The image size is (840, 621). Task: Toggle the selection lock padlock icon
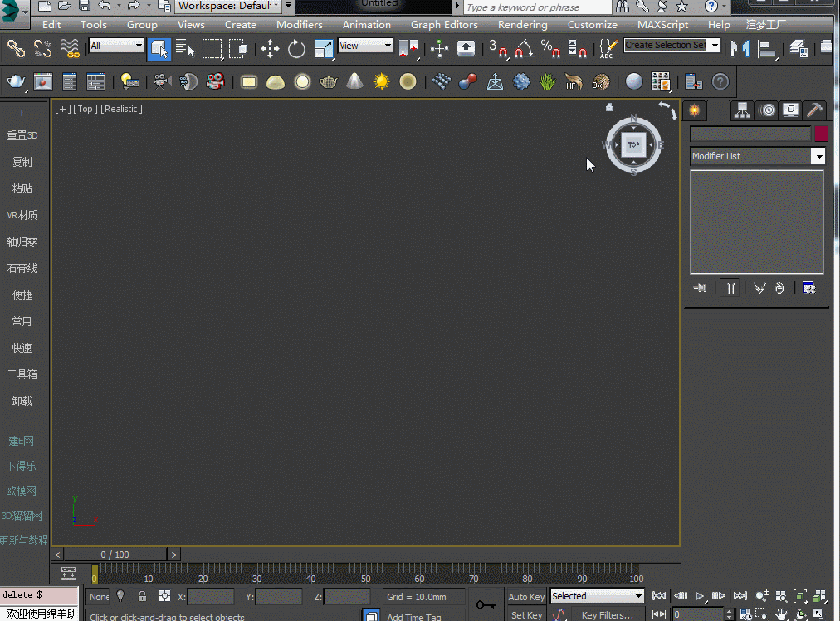143,596
